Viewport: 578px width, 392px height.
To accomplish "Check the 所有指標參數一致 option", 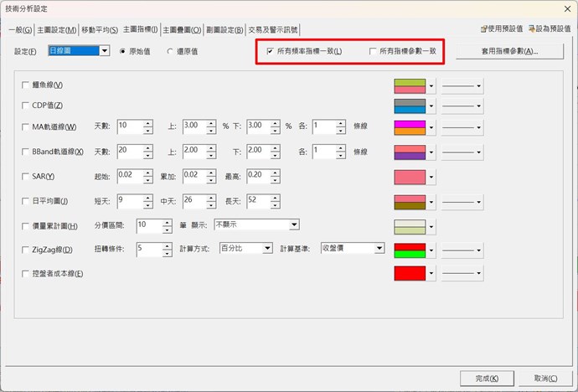I will (373, 52).
